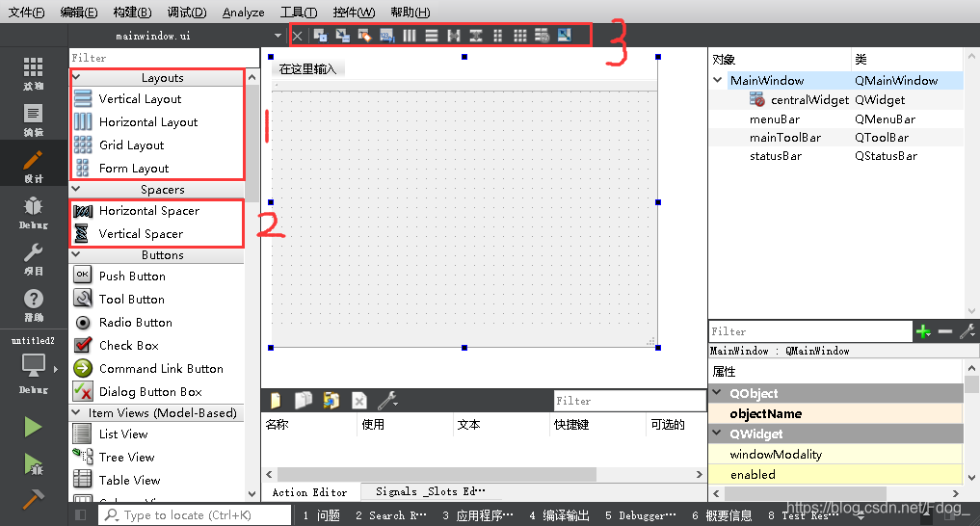Open the 2 Search Results output pane
This screenshot has width=980, height=526.
click(390, 515)
